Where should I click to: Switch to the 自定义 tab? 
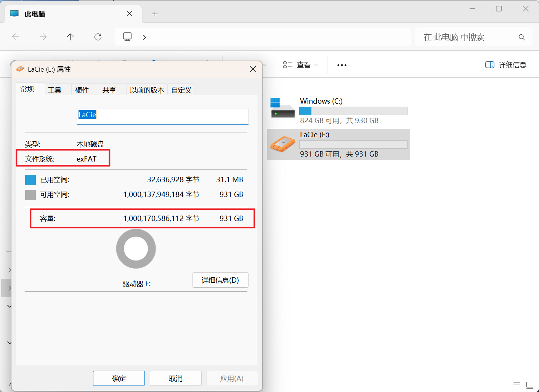point(181,90)
